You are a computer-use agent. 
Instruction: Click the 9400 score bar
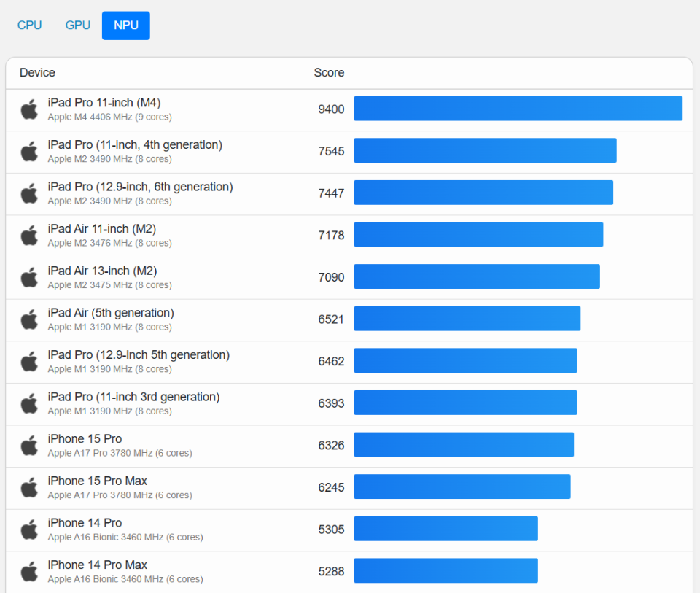(x=518, y=109)
